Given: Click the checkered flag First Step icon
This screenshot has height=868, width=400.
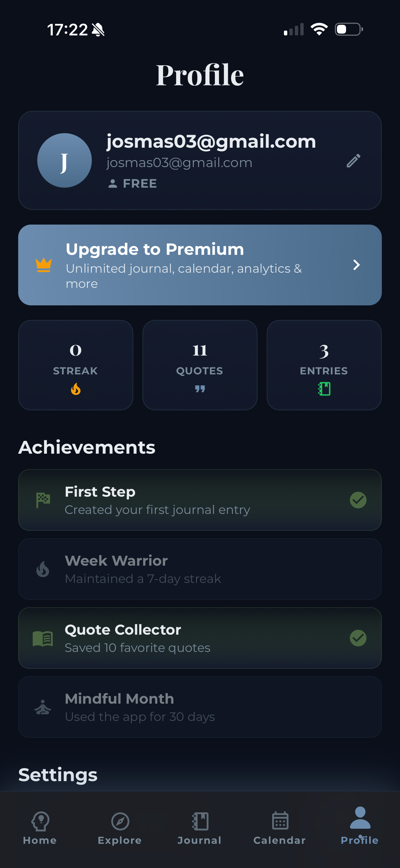Looking at the screenshot, I should coord(43,500).
